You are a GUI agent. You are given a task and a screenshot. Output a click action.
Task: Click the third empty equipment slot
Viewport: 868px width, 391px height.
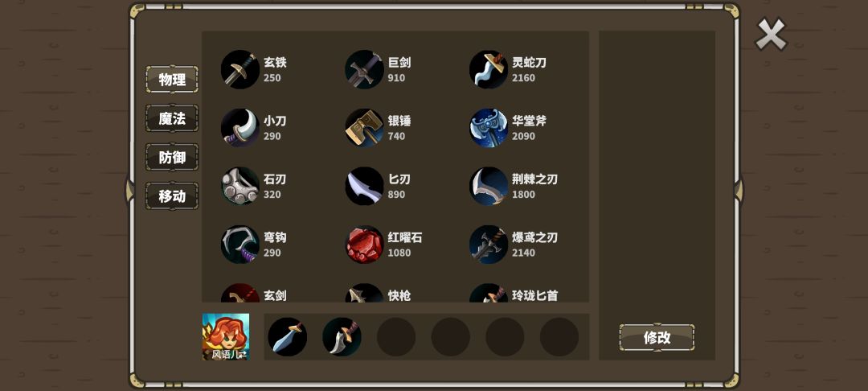505,337
